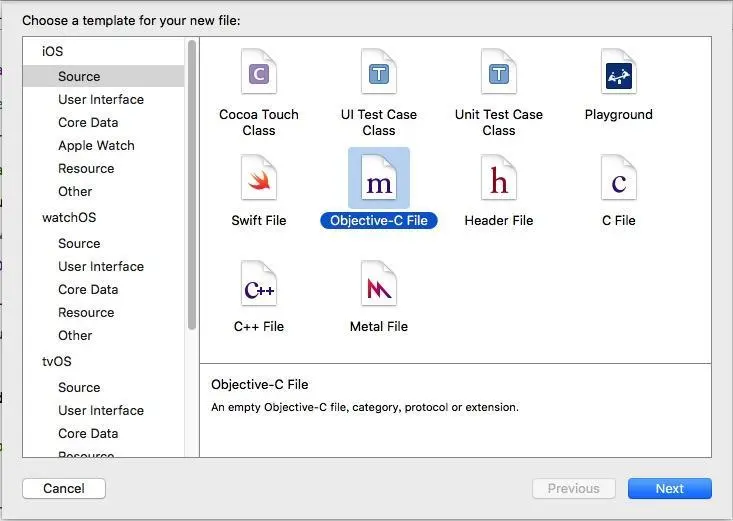Select the Objective-C File icon
The image size is (733, 521).
(379, 180)
